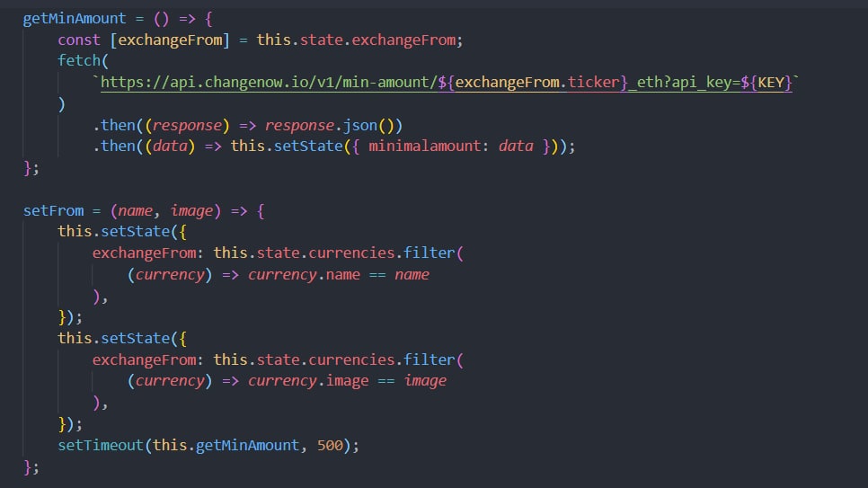
Task: Click 'setTimeout' call
Action: coord(101,446)
